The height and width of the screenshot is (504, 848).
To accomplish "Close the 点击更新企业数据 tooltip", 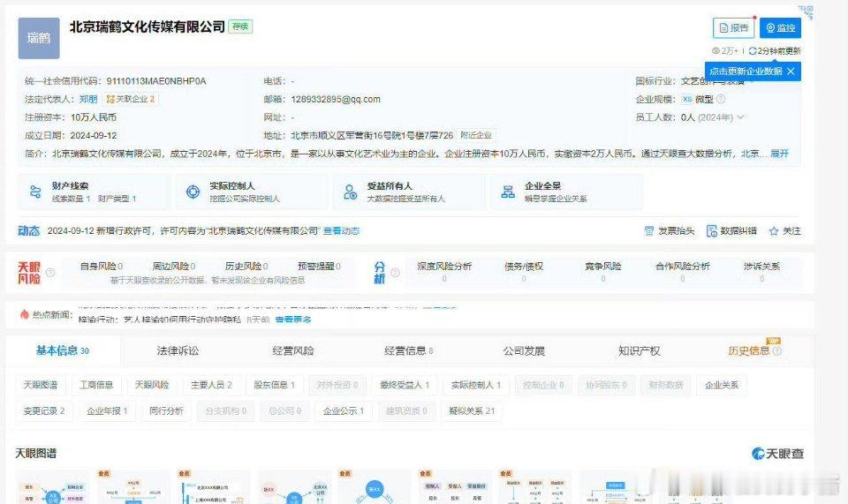I will (791, 71).
